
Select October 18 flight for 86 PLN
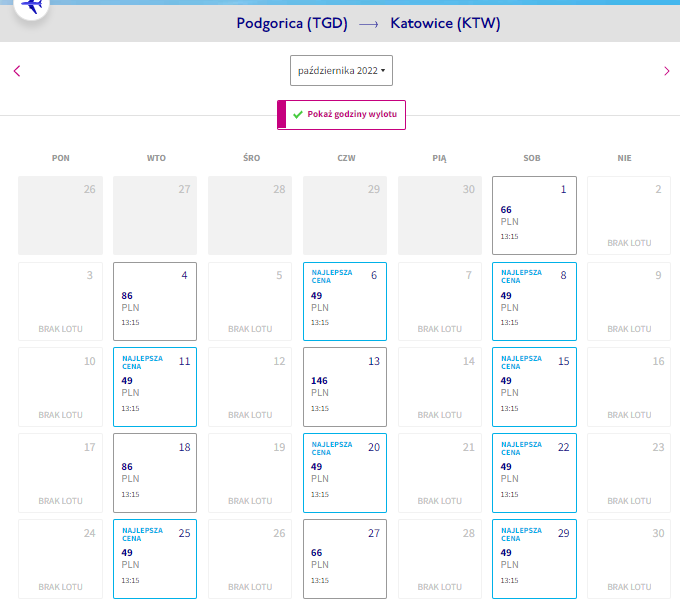[x=155, y=473]
